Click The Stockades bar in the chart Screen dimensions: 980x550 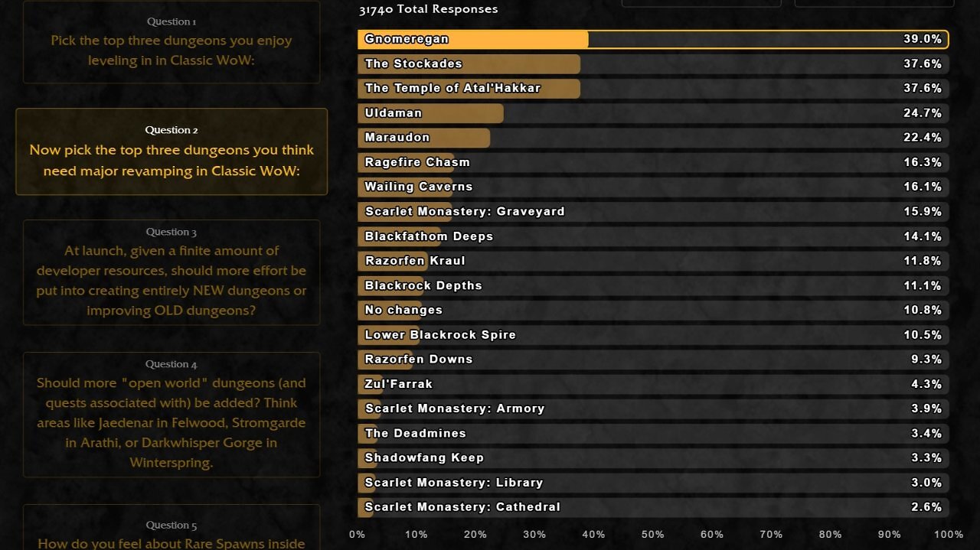[653, 64]
